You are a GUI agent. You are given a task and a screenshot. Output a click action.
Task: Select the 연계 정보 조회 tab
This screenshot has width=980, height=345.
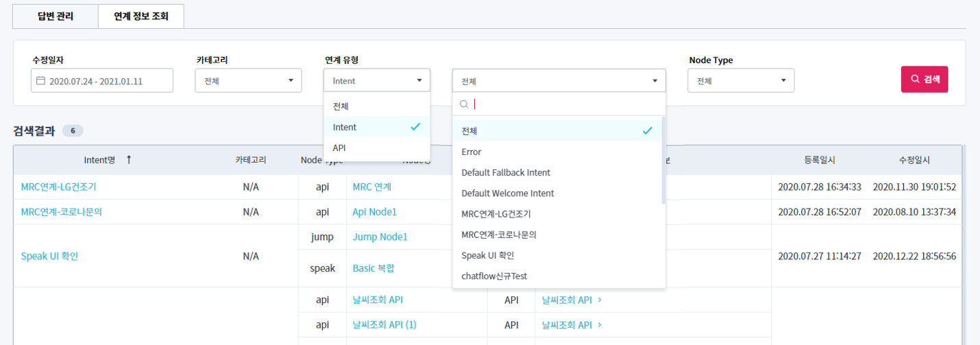(140, 16)
